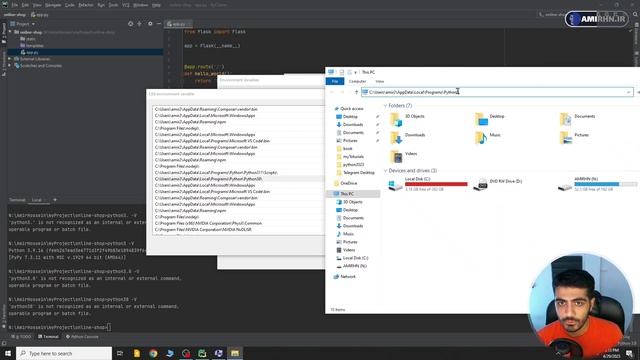Open File tab in File Explorer
This screenshot has height=360, width=640.
[x=335, y=81]
